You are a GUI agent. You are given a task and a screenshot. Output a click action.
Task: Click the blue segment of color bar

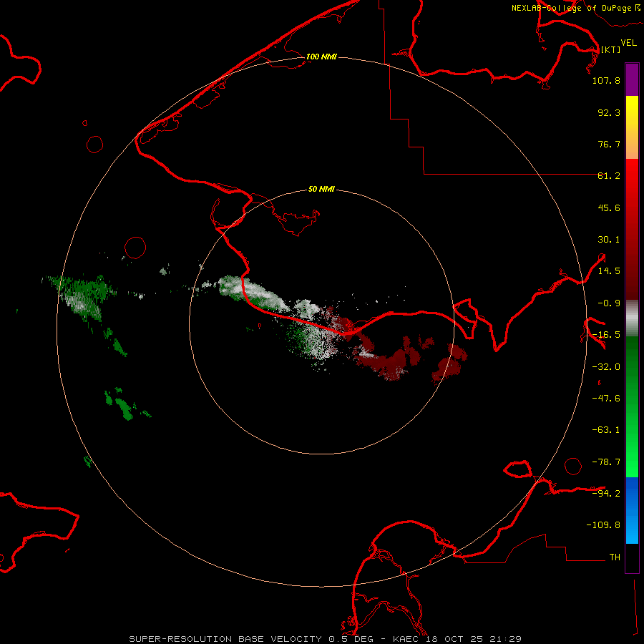pyautogui.click(x=632, y=510)
